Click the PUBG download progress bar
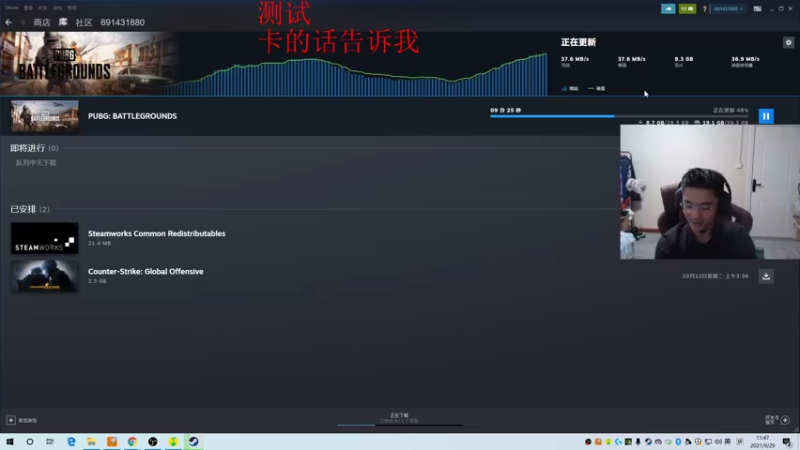 619,116
